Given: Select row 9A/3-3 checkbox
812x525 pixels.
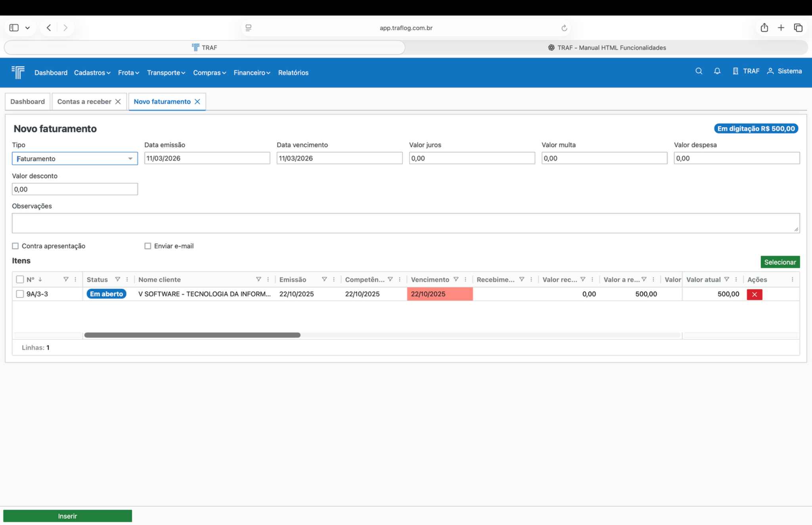Looking at the screenshot, I should click(x=20, y=294).
